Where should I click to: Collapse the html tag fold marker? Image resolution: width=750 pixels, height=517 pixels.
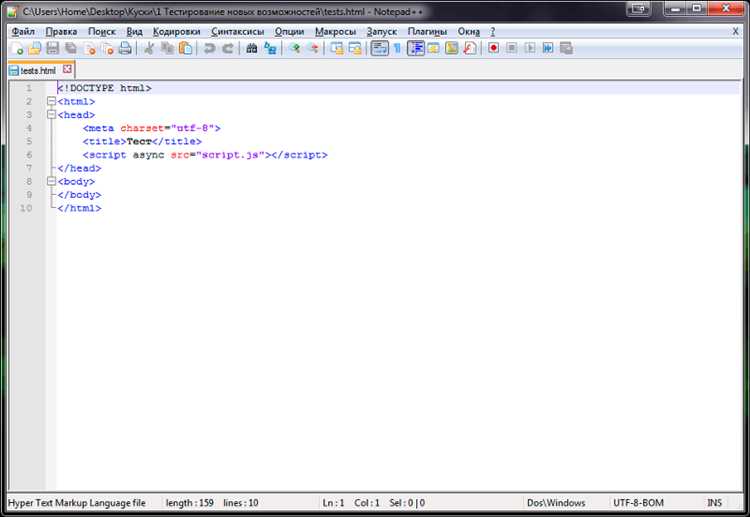[x=51, y=101]
